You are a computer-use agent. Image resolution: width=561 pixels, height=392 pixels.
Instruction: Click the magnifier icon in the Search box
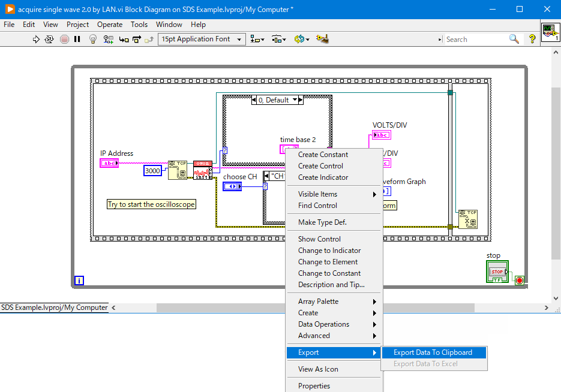click(514, 39)
